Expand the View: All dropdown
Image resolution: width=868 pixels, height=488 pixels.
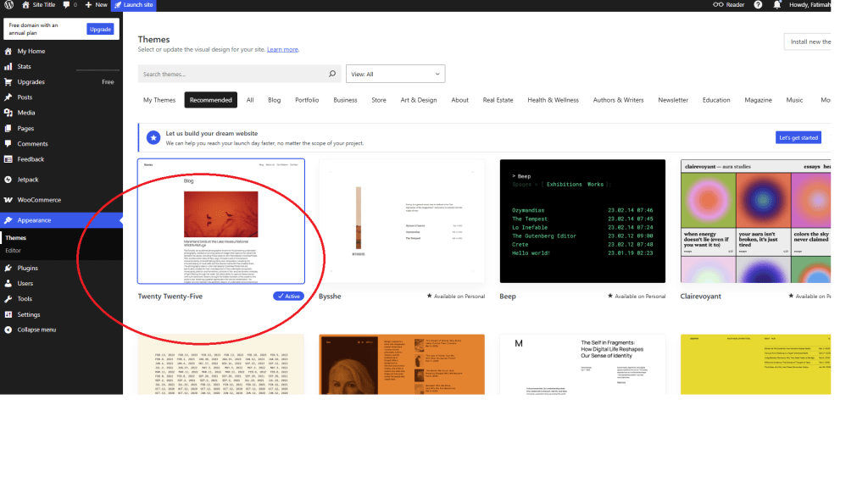395,75
